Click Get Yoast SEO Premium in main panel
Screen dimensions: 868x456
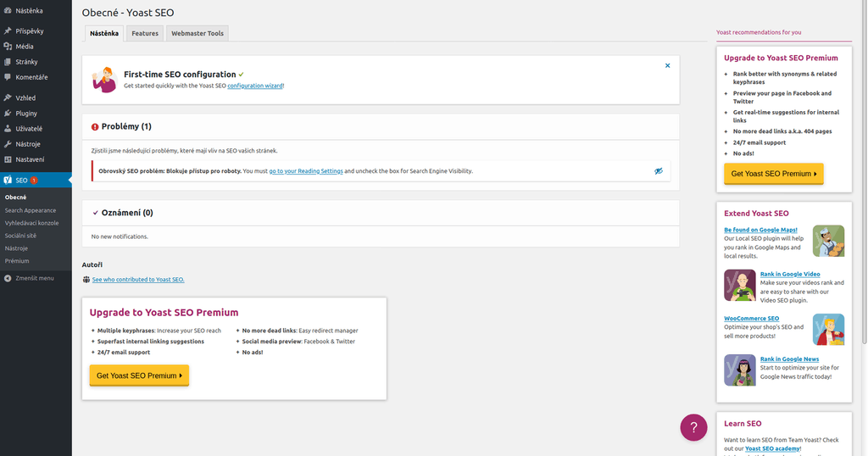(139, 375)
